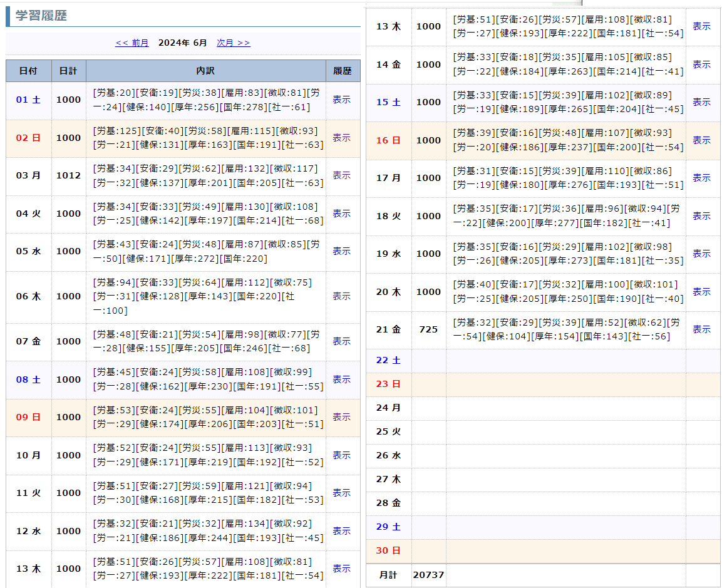Image resolution: width=722 pixels, height=588 pixels.
Task: Show details (表示) for June 1st (01 土)
Action: tap(342, 99)
